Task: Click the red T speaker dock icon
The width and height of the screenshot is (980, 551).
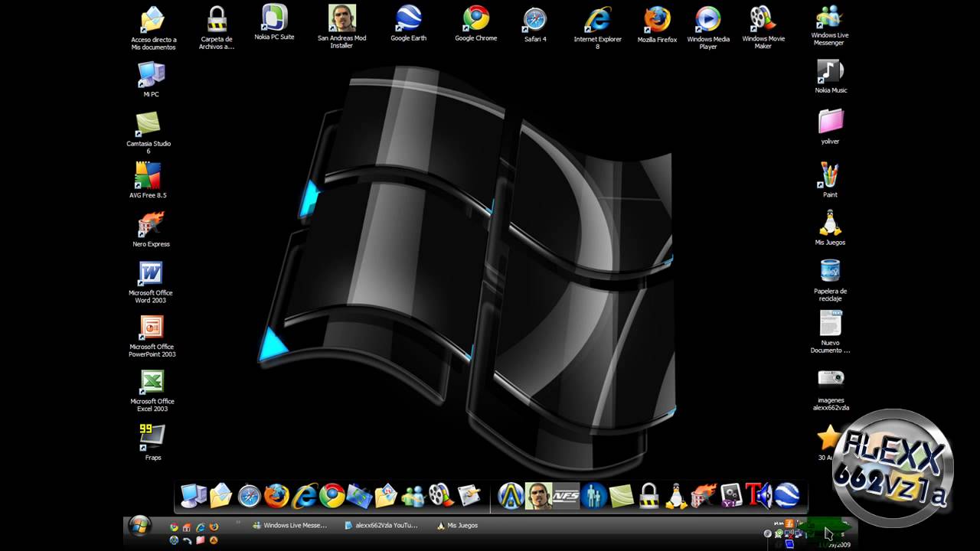Action: click(x=759, y=496)
